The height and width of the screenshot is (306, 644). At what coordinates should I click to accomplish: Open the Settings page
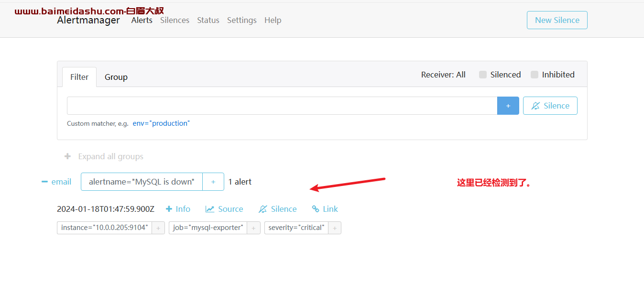click(x=241, y=20)
